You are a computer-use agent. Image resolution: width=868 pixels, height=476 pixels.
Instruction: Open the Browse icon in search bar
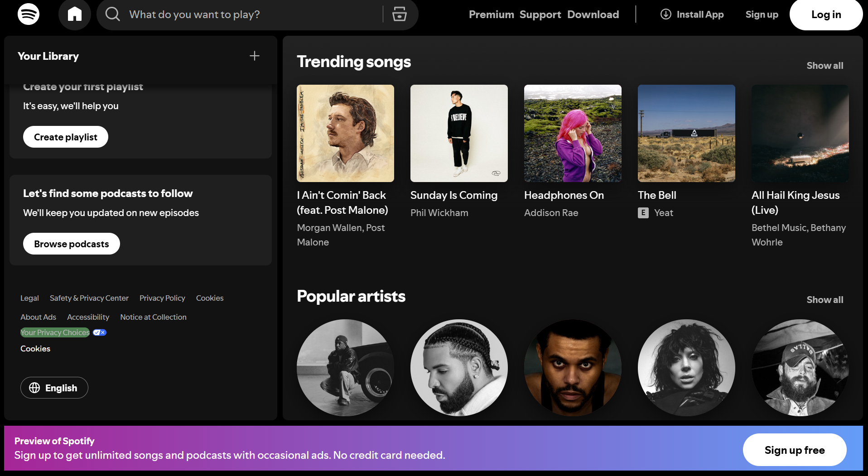pos(399,14)
